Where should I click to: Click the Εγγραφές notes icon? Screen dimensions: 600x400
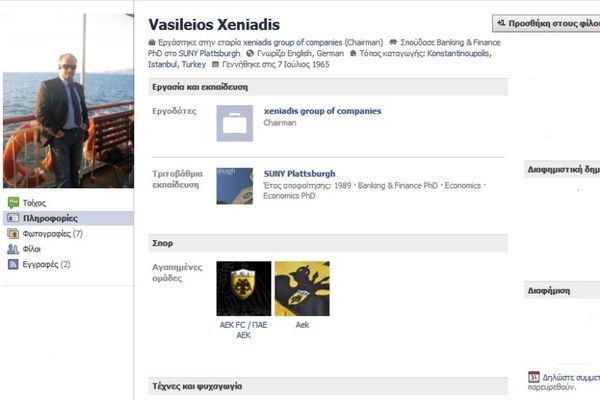(x=13, y=265)
